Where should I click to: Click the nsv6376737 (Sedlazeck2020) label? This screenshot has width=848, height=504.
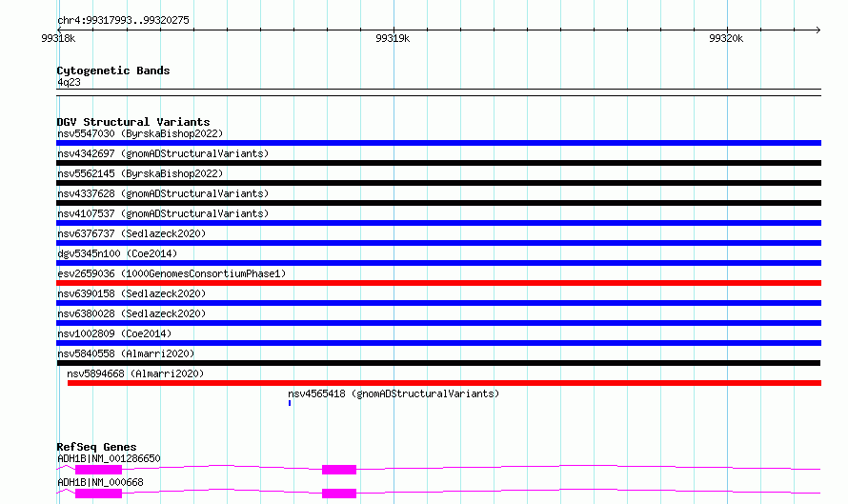pyautogui.click(x=131, y=233)
